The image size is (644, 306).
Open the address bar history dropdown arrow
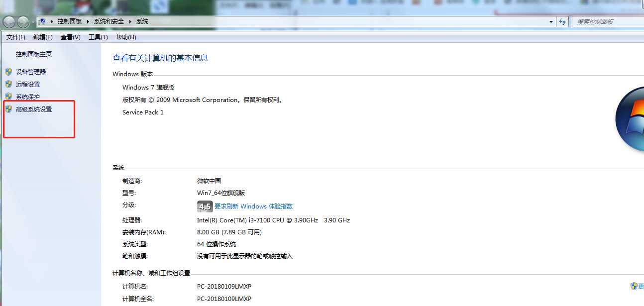(x=551, y=22)
